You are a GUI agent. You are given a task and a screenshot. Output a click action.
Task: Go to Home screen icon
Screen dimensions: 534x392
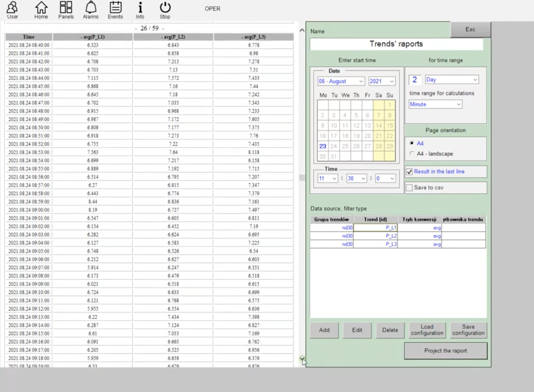coord(41,10)
